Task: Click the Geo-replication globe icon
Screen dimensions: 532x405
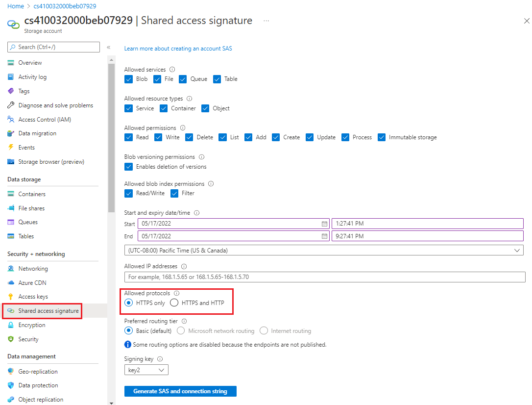Action: click(x=11, y=371)
